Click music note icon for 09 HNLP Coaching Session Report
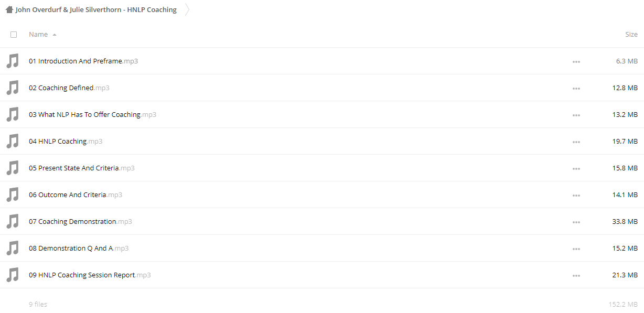The height and width of the screenshot is (313, 644). pos(13,275)
